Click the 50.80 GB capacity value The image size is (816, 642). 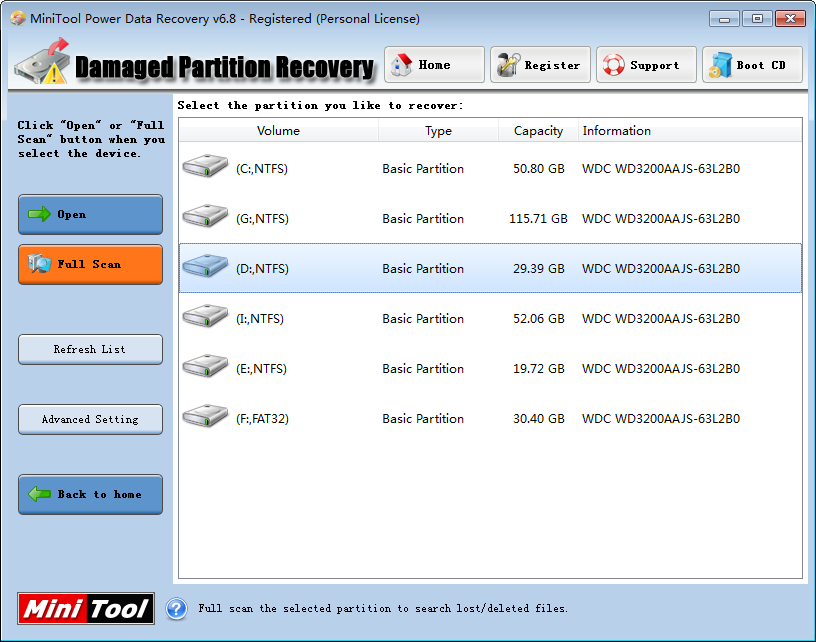[539, 169]
